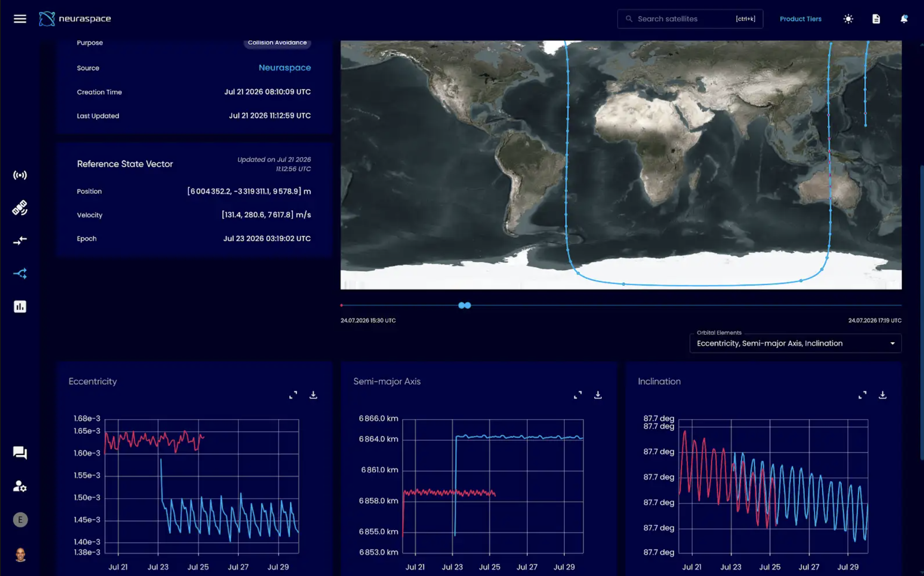924x576 pixels.
Task: Open the notifications bell
Action: [x=904, y=19]
